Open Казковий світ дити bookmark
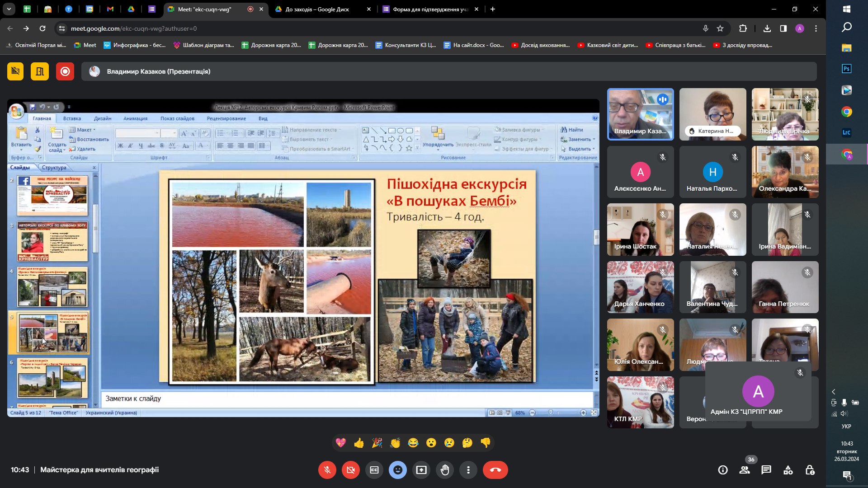Screen dimensions: 868x488 click(x=608, y=45)
